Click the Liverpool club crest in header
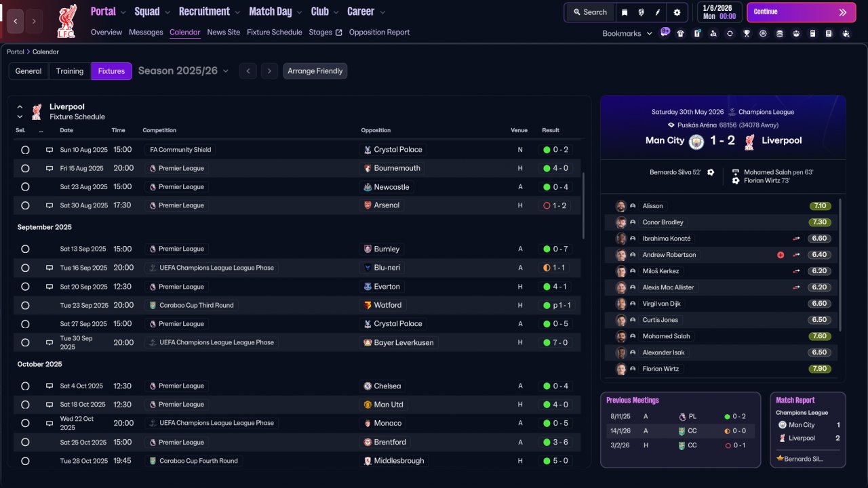 point(66,21)
